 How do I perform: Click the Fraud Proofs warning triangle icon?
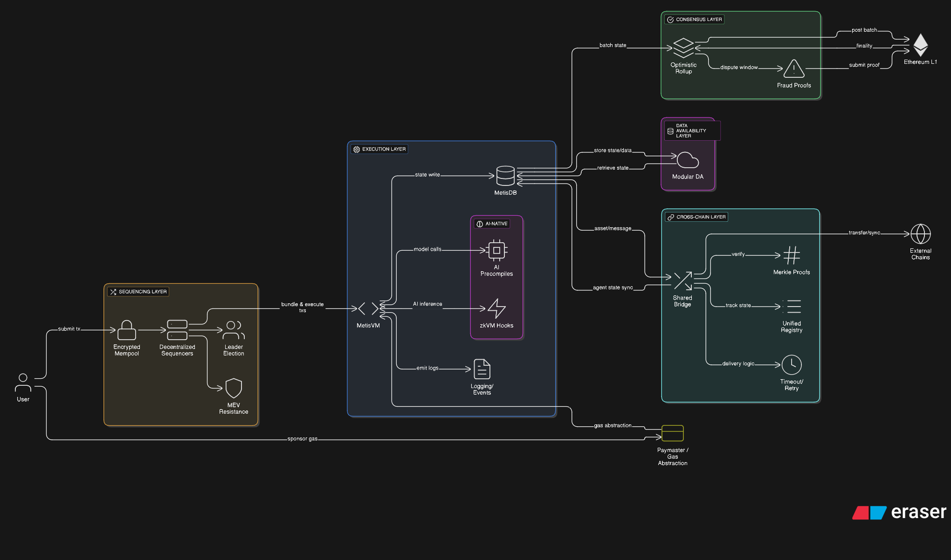[794, 68]
